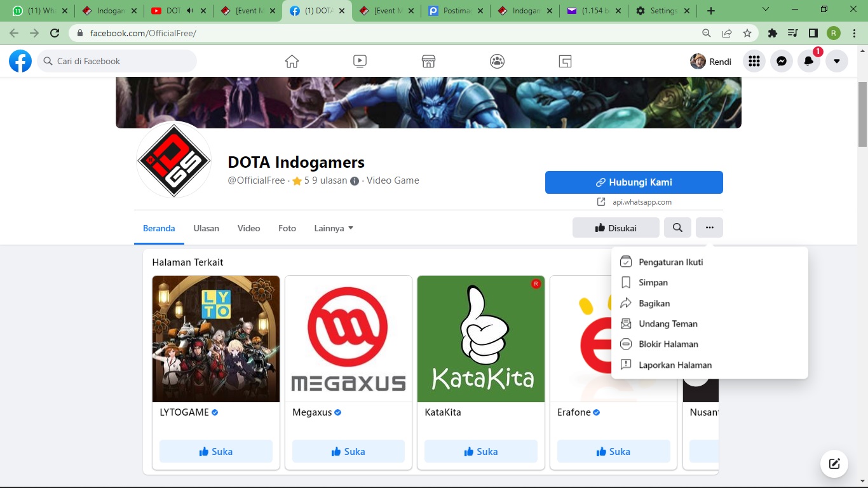Open Chrome extensions puzzle icon
Viewport: 868px width, 488px height.
773,33
